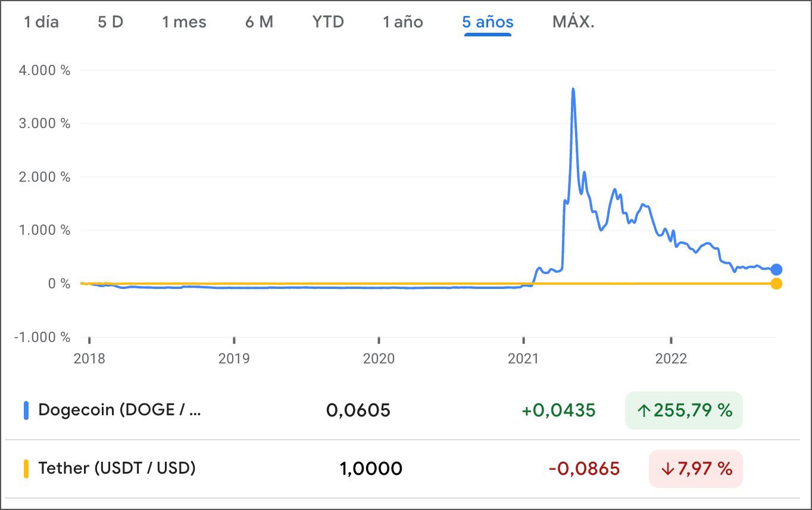Click the active 5 años tab
The image size is (812, 510).
(488, 23)
